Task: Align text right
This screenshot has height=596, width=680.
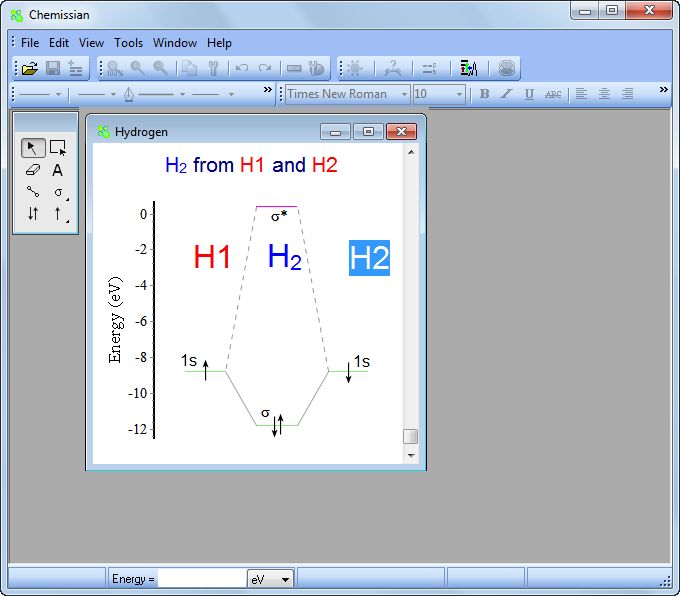Action: coord(628,93)
